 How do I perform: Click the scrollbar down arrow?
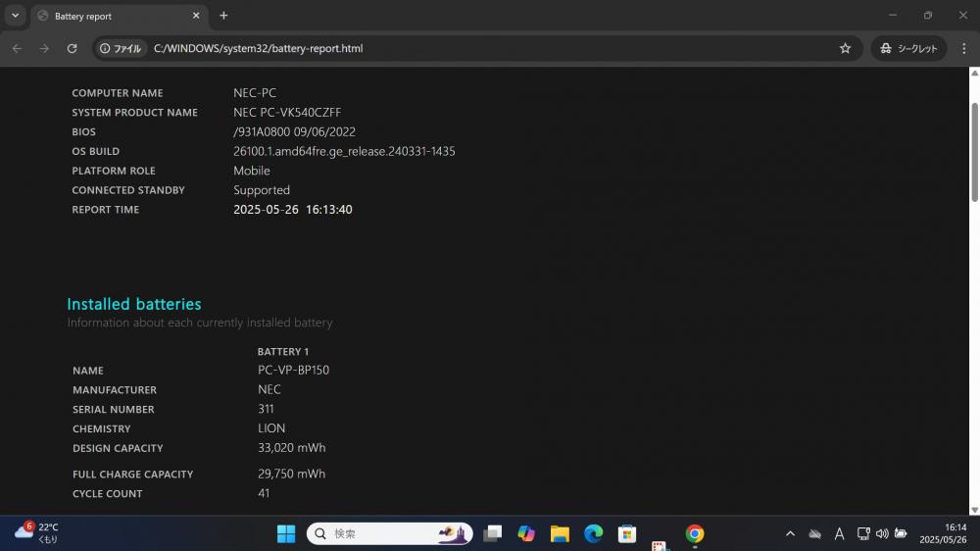coord(974,510)
